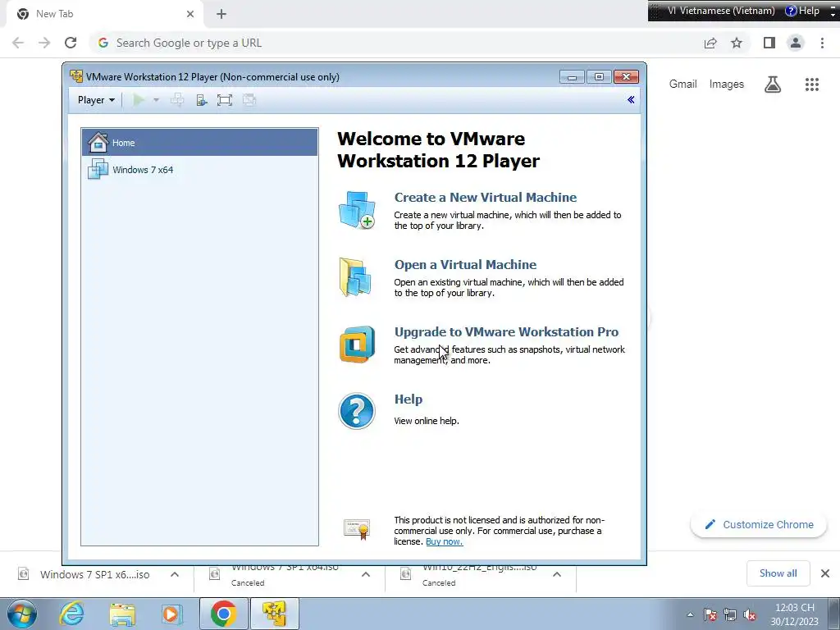This screenshot has height=630, width=840.
Task: Reload the Chrome page
Action: [71, 43]
